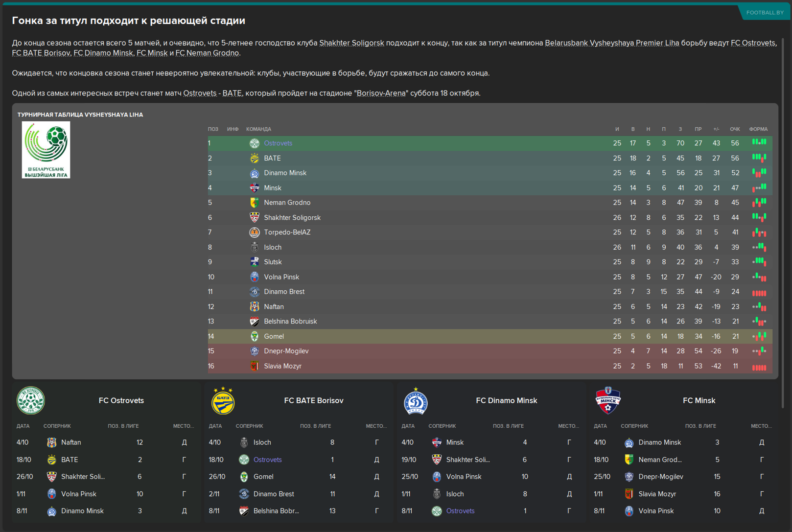The width and height of the screenshot is (792, 532).
Task: Select Torpedo-BelAZ row in the table
Action: tap(490, 232)
